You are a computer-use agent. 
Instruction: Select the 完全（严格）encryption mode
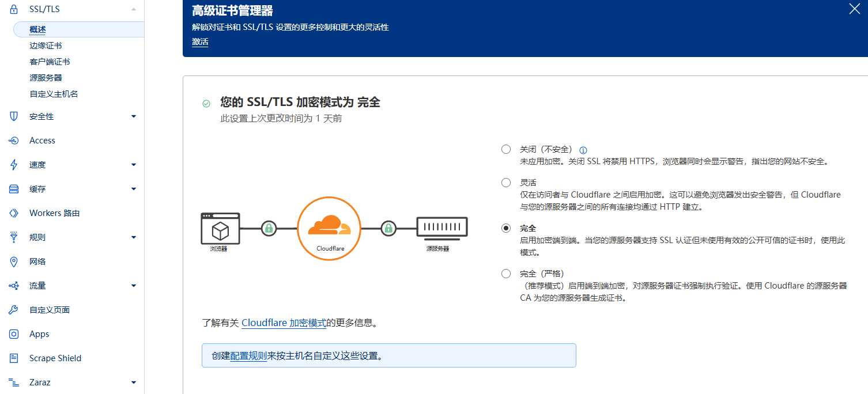(x=506, y=274)
